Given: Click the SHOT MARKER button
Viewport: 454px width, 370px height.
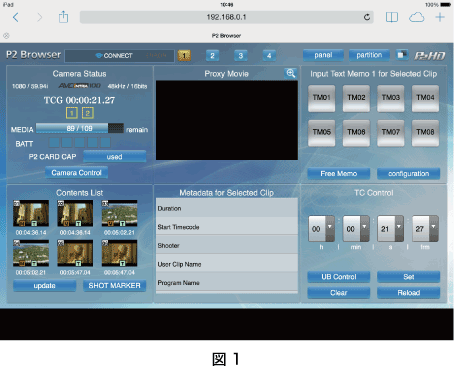Looking at the screenshot, I should click(114, 286).
